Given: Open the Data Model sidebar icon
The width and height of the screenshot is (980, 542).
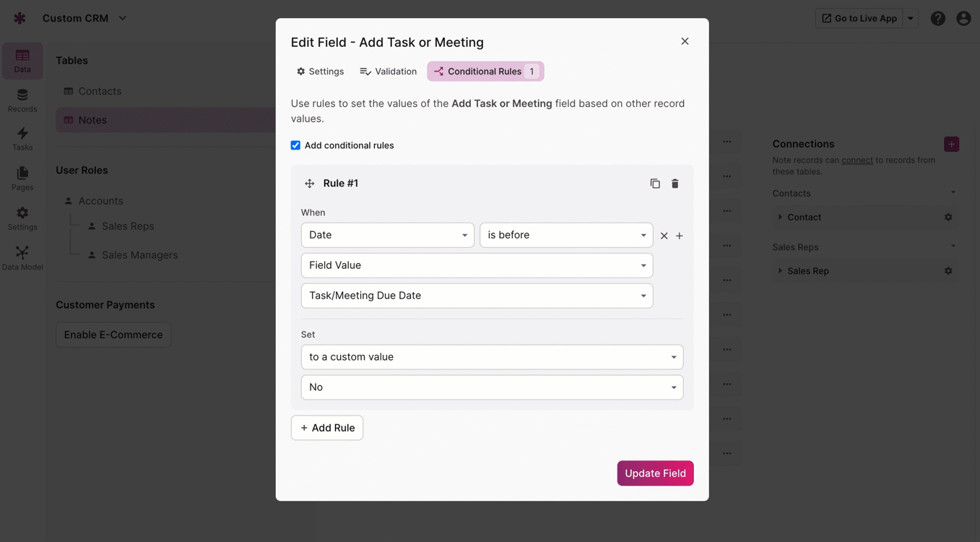Looking at the screenshot, I should 22,257.
